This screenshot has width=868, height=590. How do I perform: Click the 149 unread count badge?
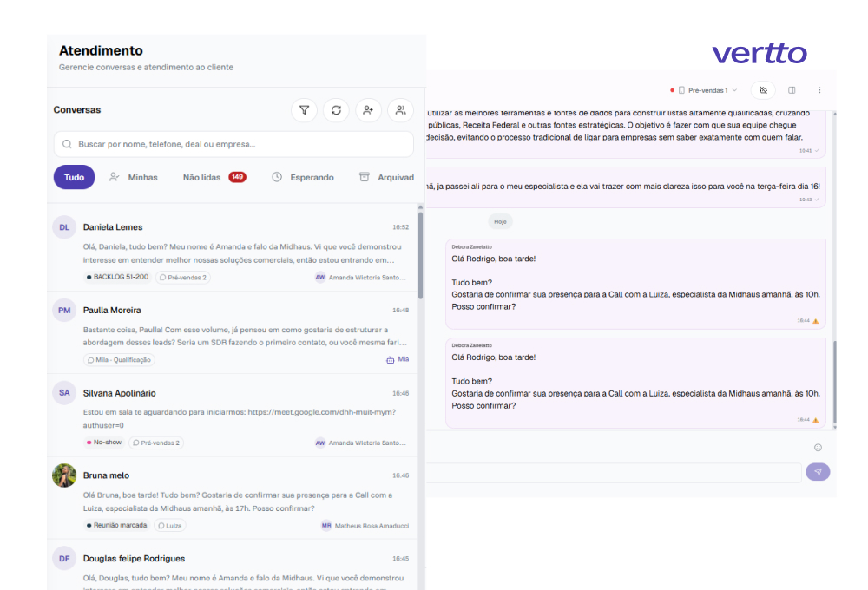pyautogui.click(x=238, y=177)
